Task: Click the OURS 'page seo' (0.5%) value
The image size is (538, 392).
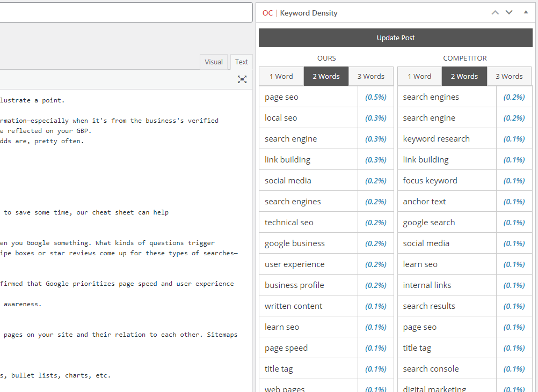Action: point(376,97)
